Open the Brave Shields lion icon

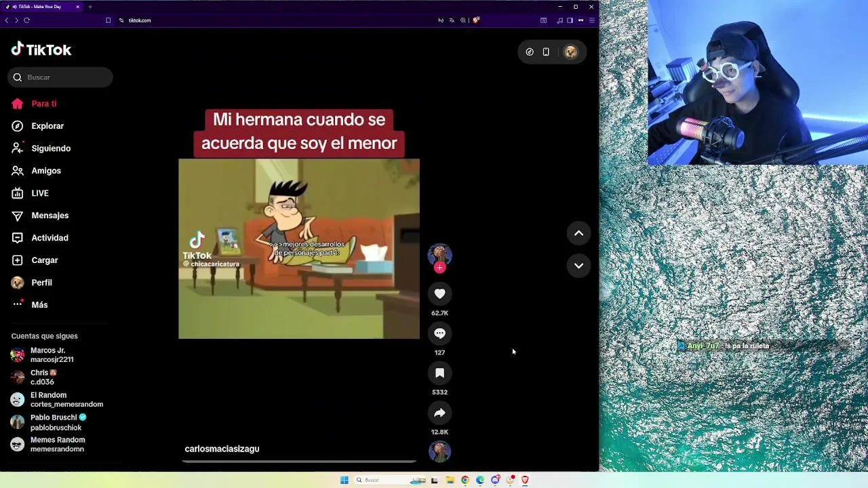point(476,20)
